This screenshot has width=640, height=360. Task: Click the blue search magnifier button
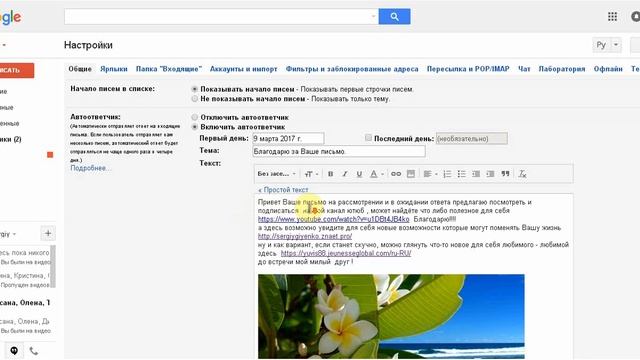pos(394,16)
